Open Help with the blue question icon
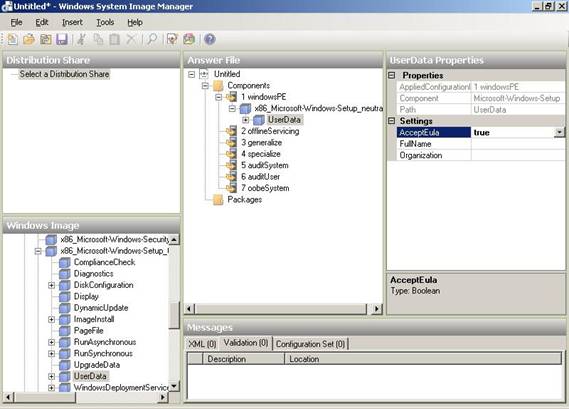The image size is (569, 409). (x=210, y=39)
